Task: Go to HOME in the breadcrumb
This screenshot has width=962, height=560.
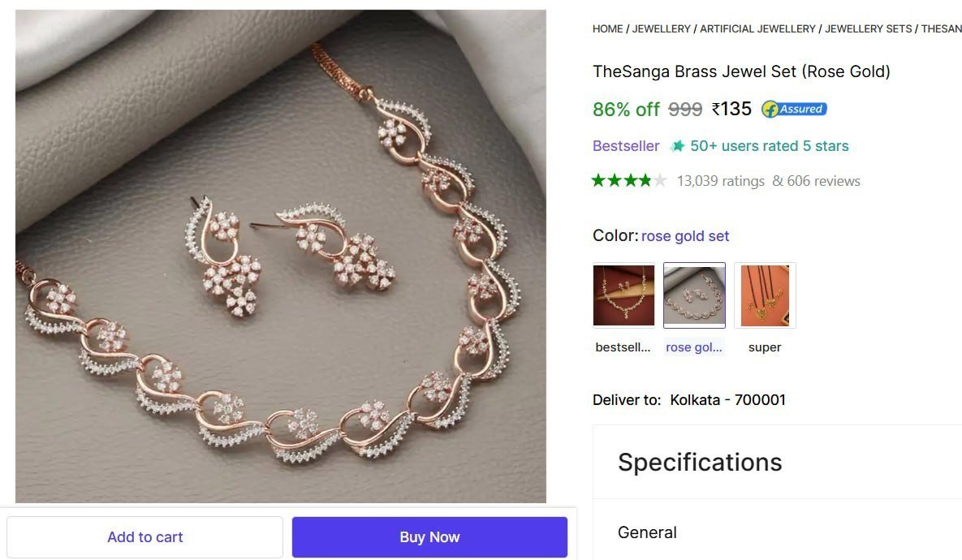Action: 607,28
